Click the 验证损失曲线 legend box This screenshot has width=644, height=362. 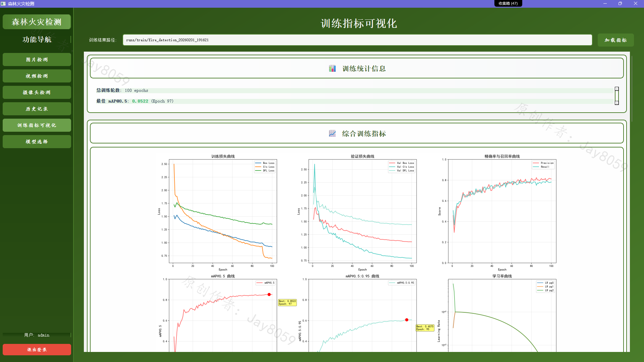(x=401, y=167)
